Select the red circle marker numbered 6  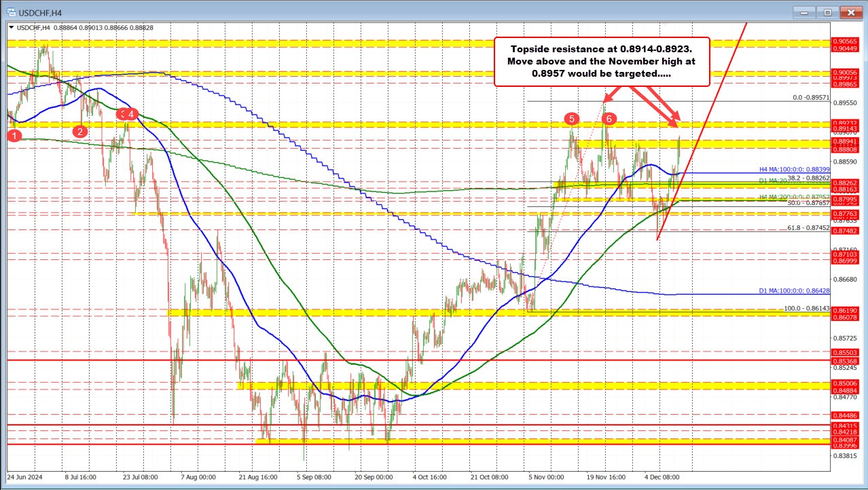[609, 119]
